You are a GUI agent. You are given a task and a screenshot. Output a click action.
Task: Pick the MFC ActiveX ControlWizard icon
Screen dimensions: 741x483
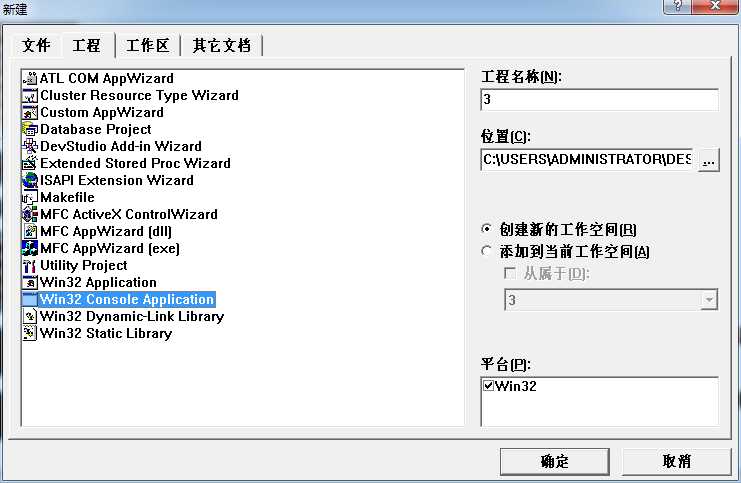click(x=30, y=215)
